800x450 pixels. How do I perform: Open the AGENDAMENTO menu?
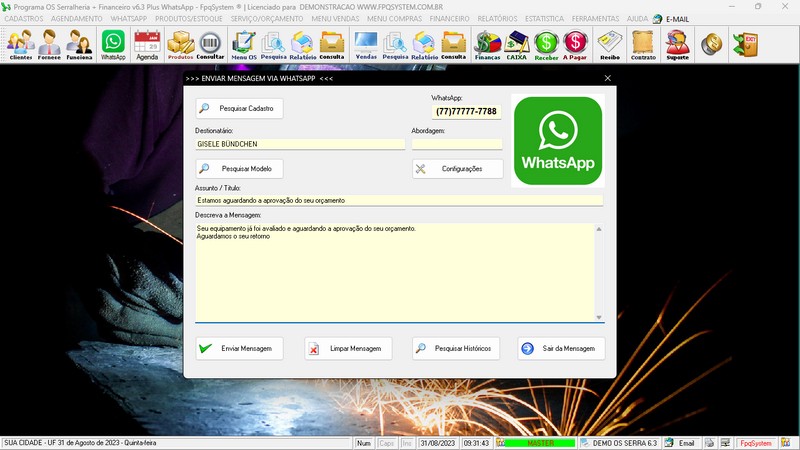pyautogui.click(x=77, y=19)
